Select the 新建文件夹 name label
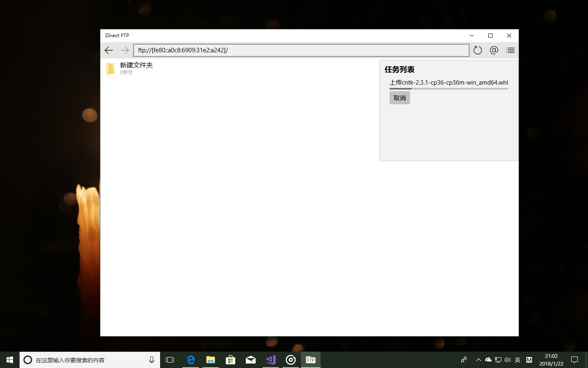The image size is (588, 368). (136, 65)
